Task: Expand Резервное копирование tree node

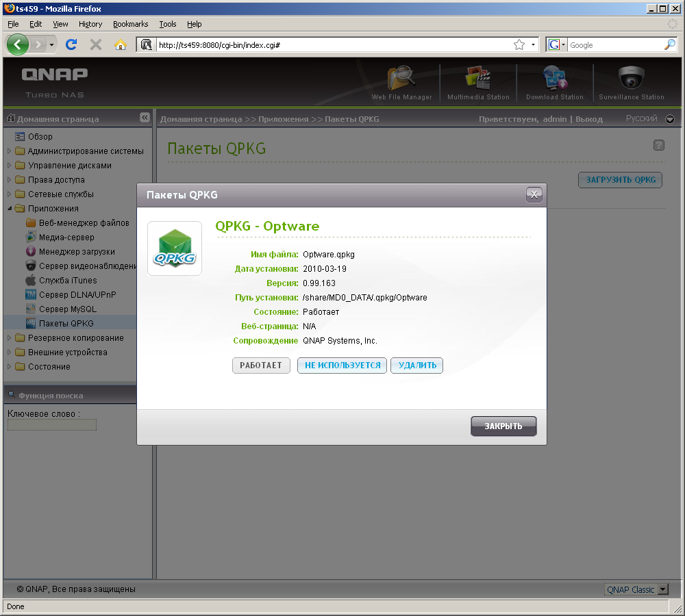Action: tap(9, 338)
